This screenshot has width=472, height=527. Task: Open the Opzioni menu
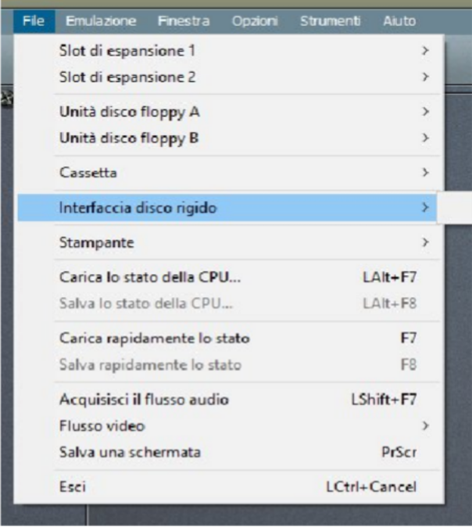click(255, 21)
